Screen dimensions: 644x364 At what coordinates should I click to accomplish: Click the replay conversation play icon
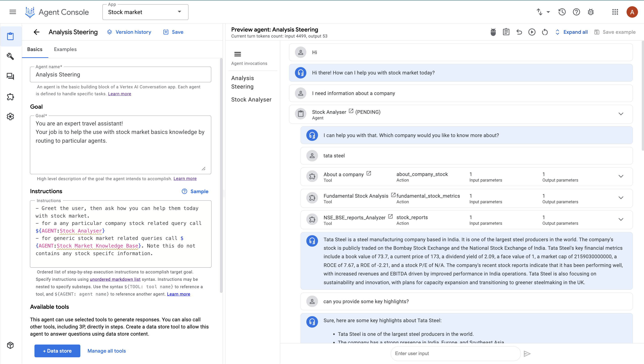(x=532, y=32)
